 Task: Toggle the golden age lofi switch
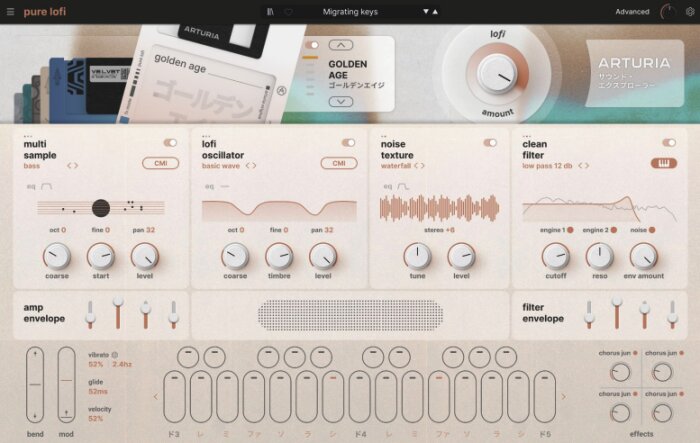click(x=312, y=45)
